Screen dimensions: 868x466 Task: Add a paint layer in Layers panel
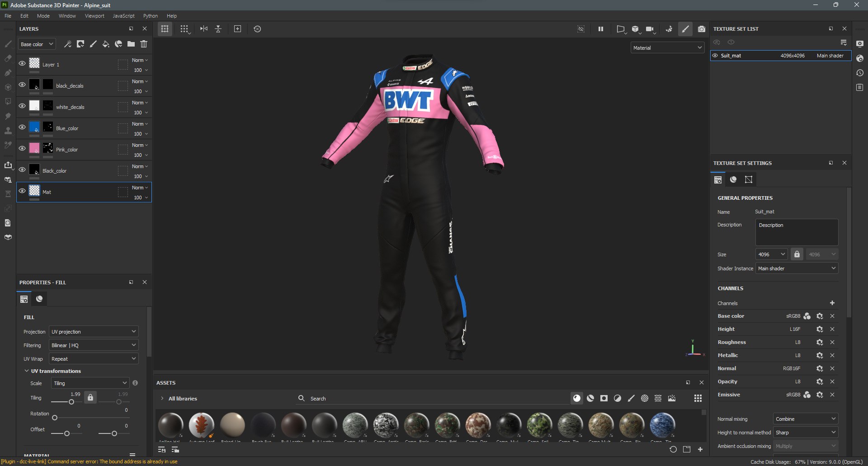tap(93, 44)
